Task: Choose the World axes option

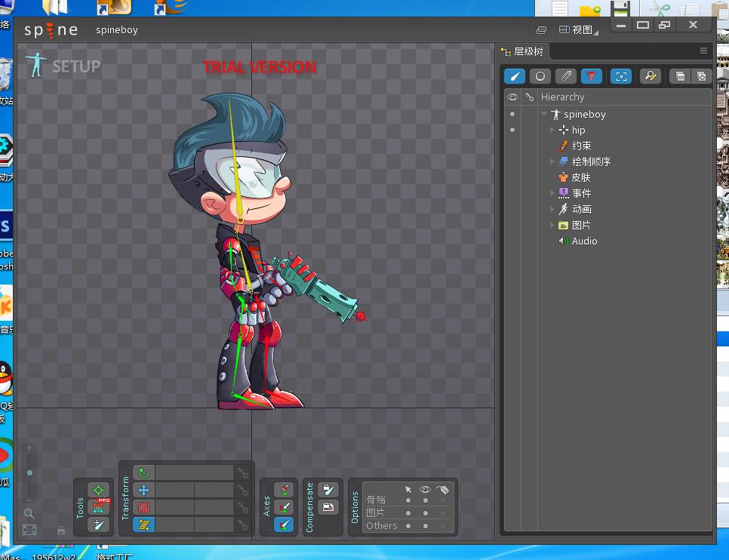Action: 284,525
